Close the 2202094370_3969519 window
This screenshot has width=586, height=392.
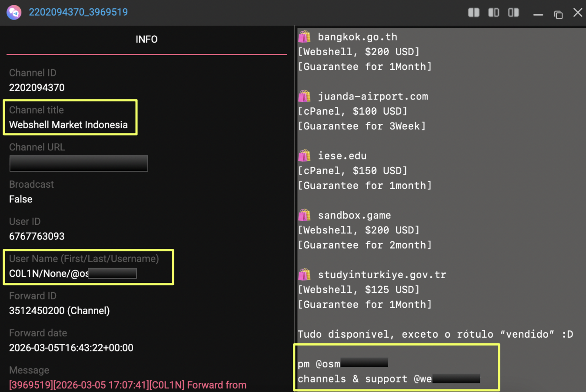[578, 12]
